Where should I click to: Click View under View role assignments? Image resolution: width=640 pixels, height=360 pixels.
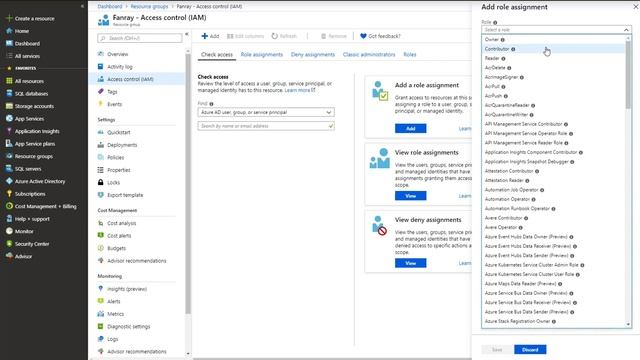point(411,196)
